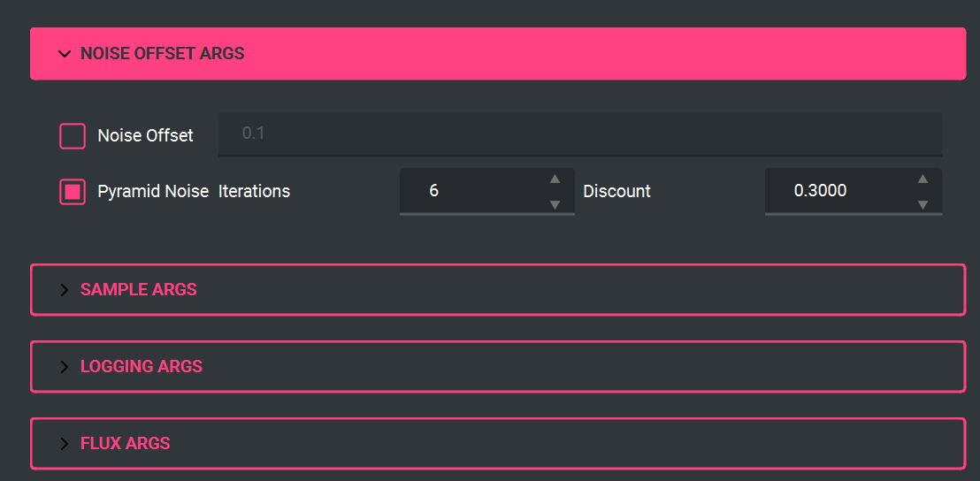
Task: Click the Noise Offset label text
Action: click(x=145, y=136)
